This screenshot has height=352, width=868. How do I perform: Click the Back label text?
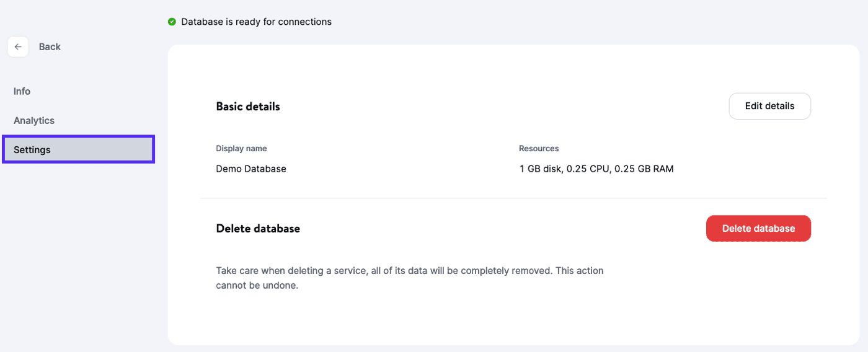(x=50, y=47)
